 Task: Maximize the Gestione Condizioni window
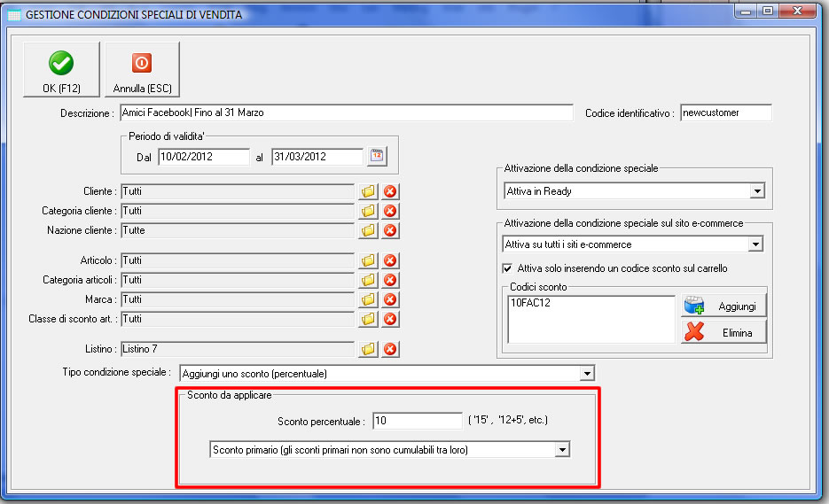coord(768,12)
